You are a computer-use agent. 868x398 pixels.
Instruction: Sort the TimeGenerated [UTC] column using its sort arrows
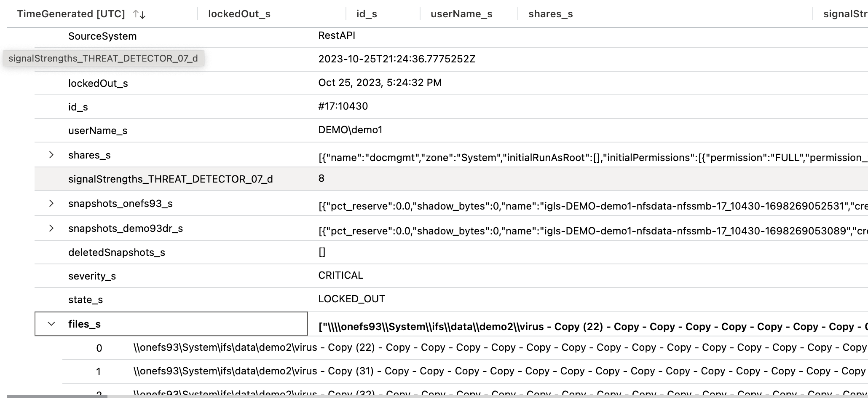click(139, 14)
